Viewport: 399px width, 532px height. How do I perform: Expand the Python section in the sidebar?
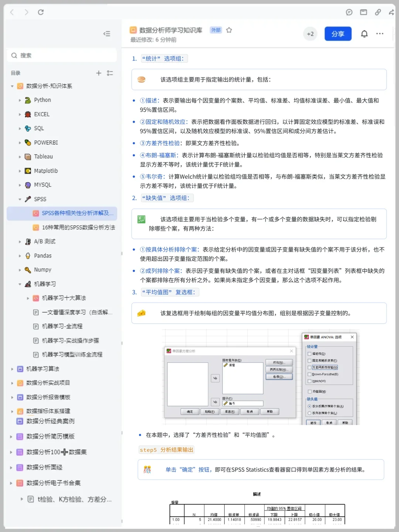coord(20,100)
